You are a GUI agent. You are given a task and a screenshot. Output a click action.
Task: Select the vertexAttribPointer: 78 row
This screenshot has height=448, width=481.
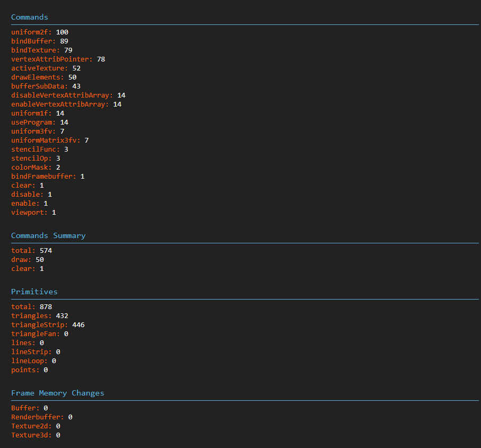pos(58,59)
